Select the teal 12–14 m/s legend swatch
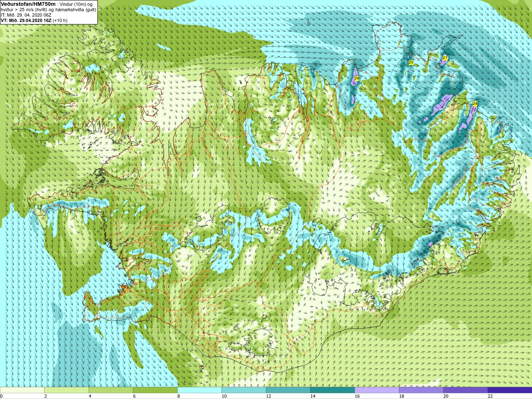 (x=288, y=390)
